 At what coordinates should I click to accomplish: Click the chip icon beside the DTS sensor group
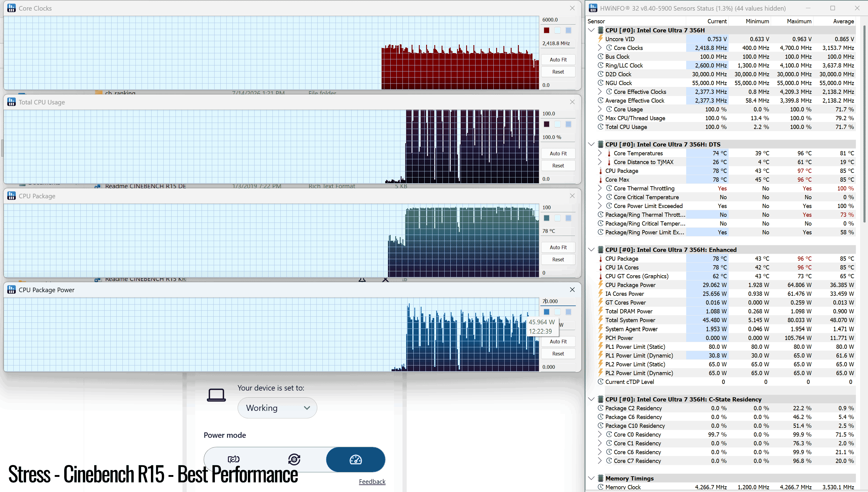pyautogui.click(x=600, y=144)
